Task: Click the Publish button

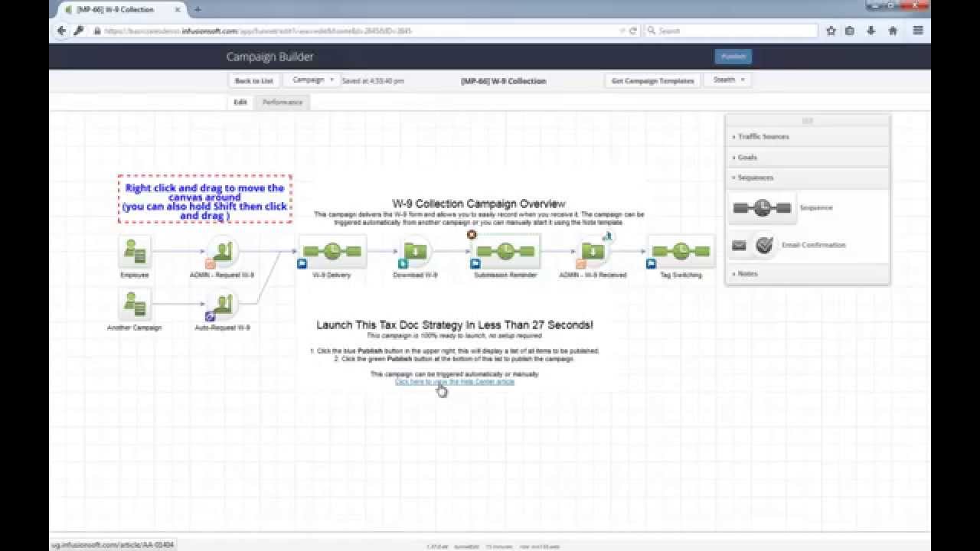Action: pos(733,57)
